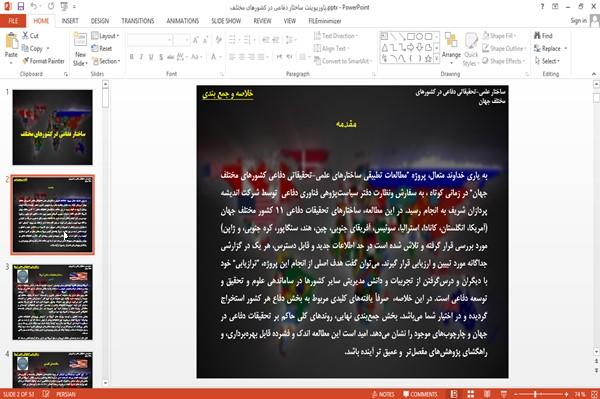600x399 pixels.
Task: Fit slide to current window
Action: (x=594, y=394)
